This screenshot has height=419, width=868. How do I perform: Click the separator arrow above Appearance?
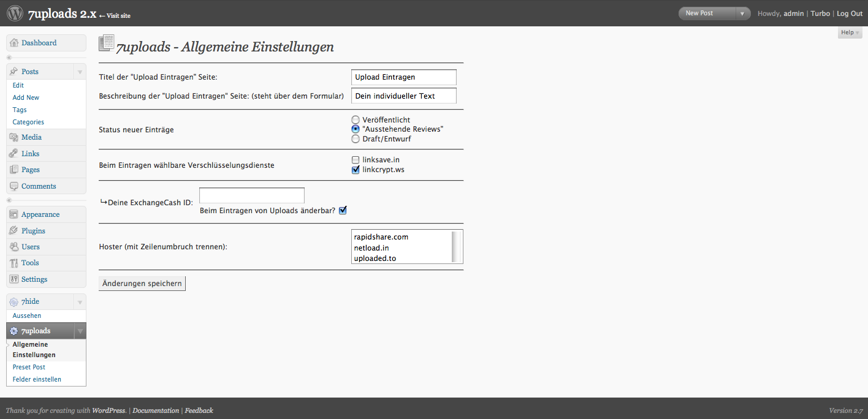point(9,200)
